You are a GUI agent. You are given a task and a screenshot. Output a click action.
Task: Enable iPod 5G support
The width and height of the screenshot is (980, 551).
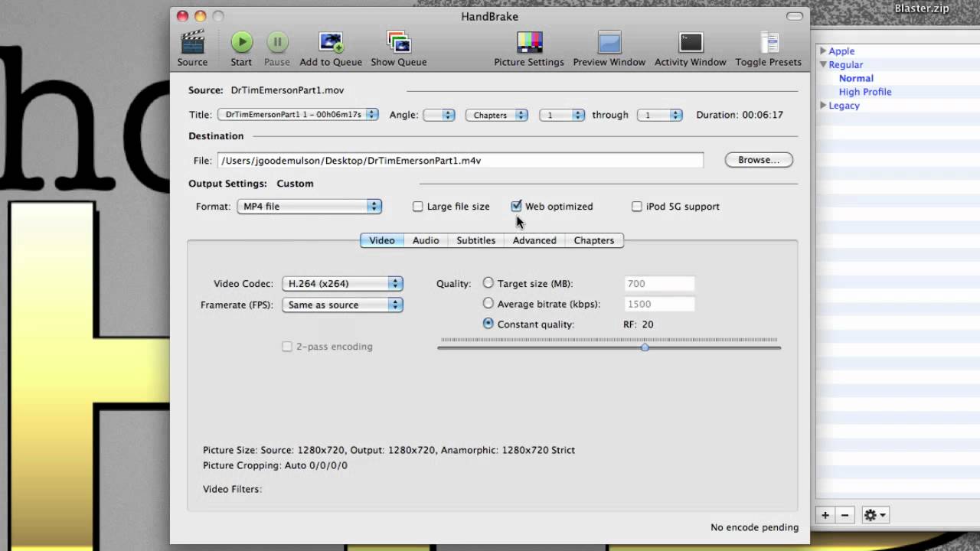[637, 207]
